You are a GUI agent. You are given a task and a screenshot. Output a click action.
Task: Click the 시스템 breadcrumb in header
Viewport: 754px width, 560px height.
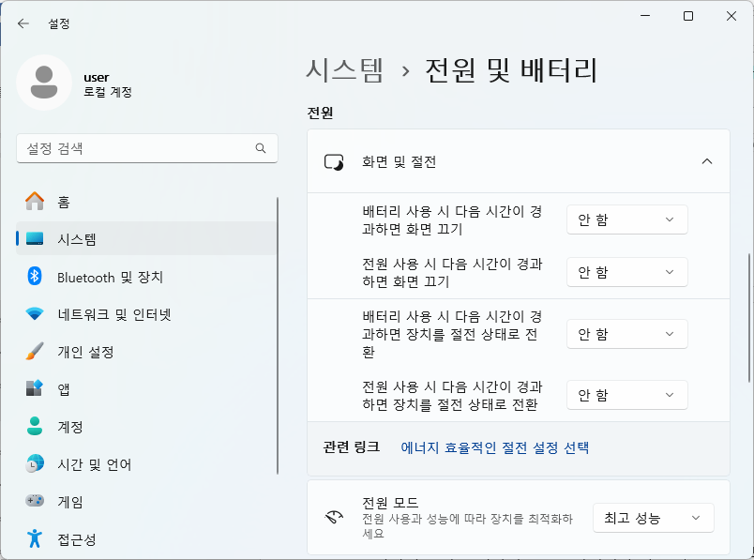[344, 70]
